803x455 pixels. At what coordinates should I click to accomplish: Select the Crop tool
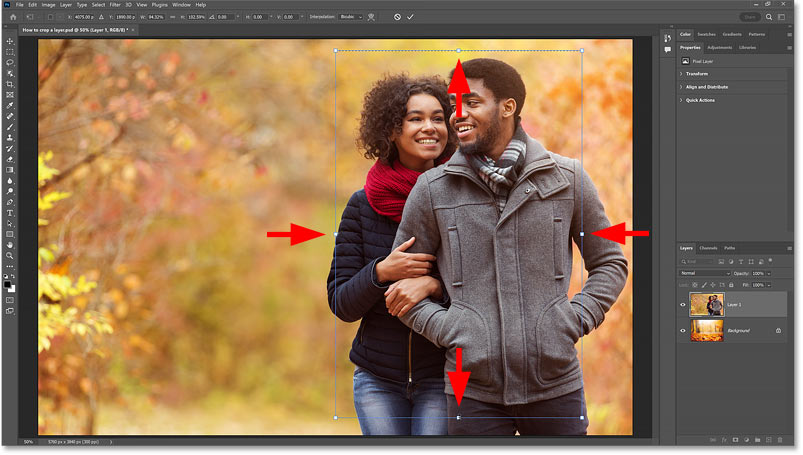click(10, 84)
